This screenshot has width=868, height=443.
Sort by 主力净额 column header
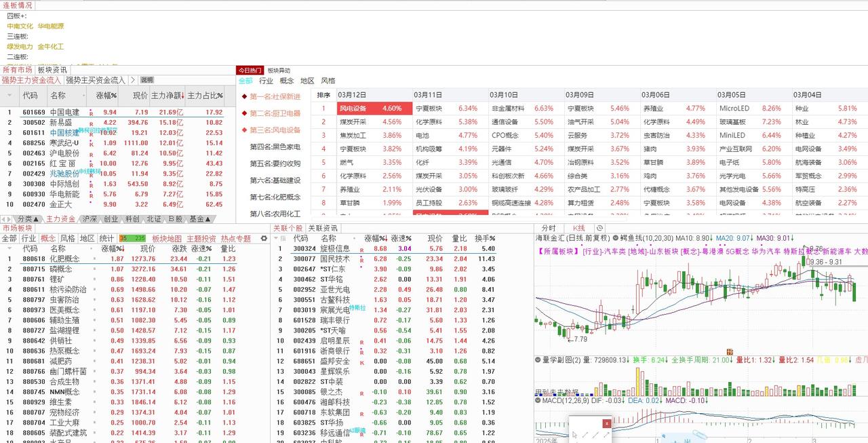tap(167, 96)
